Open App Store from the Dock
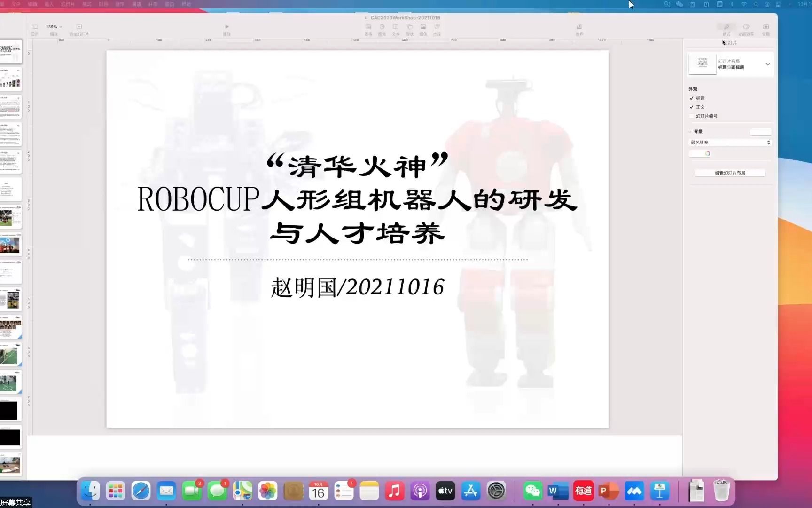Screen dimensions: 812x508 click(471, 492)
